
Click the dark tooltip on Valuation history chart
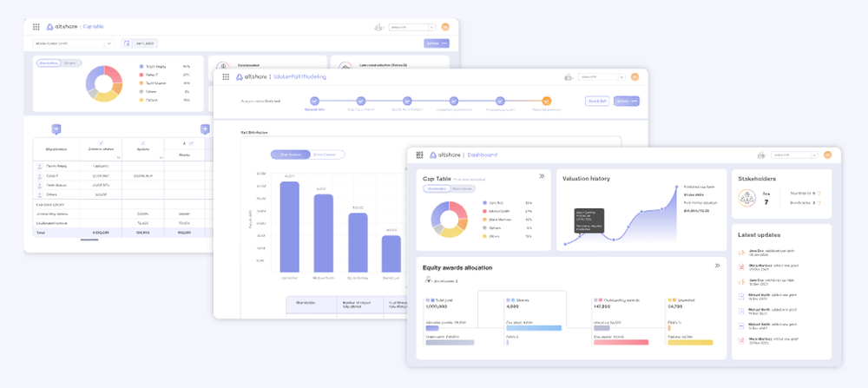[x=589, y=220]
